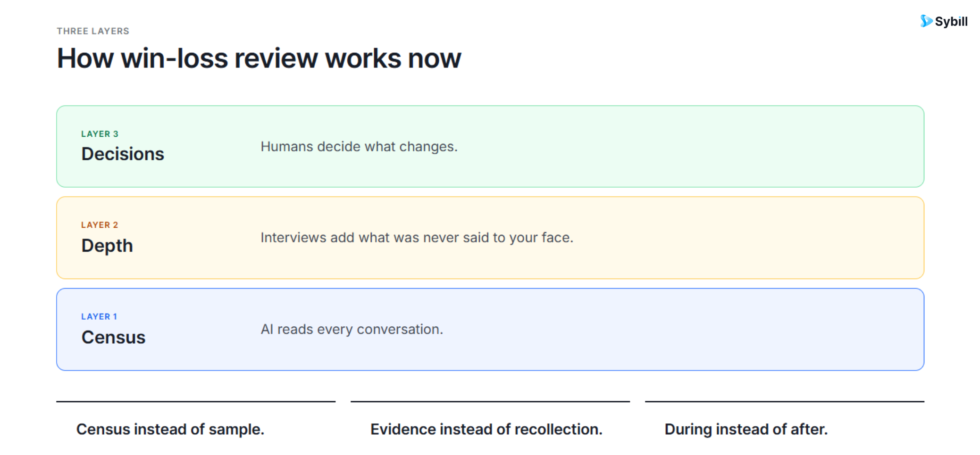
Task: Click 'AI reads every conversation.' text
Action: click(x=352, y=329)
